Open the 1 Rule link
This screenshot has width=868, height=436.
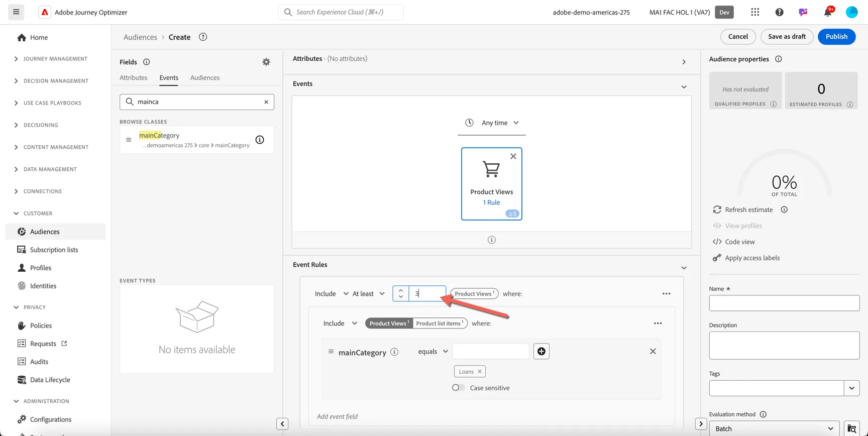pos(491,202)
